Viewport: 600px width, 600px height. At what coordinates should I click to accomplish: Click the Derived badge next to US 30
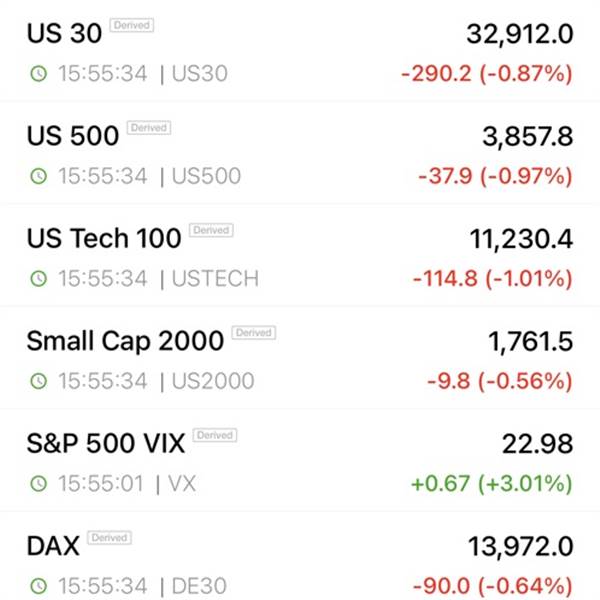(131, 26)
